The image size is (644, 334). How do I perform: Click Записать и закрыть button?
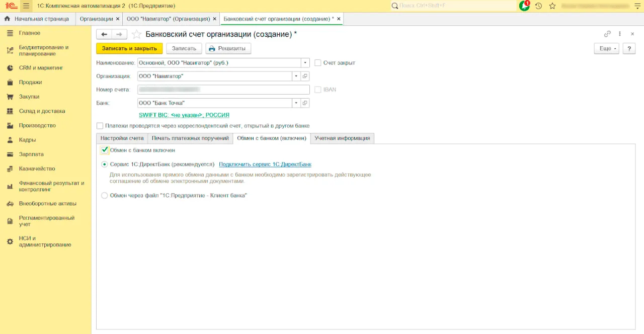pyautogui.click(x=129, y=48)
